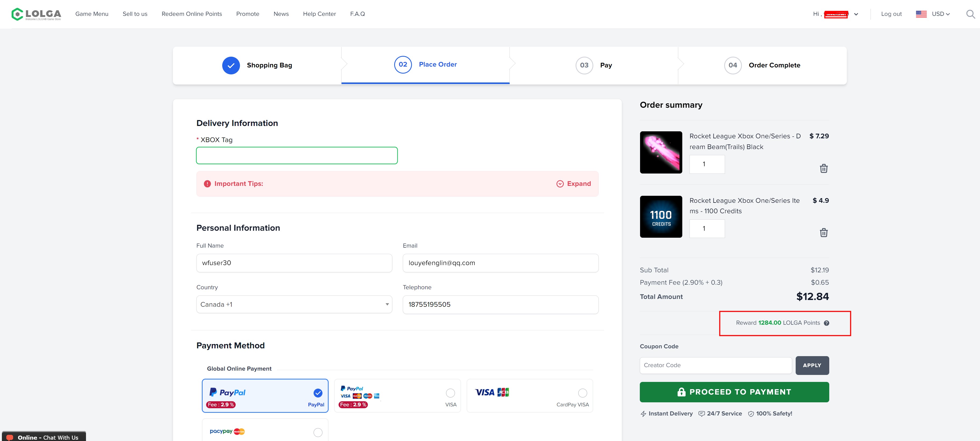Select the pacypay payment radio

click(x=318, y=433)
